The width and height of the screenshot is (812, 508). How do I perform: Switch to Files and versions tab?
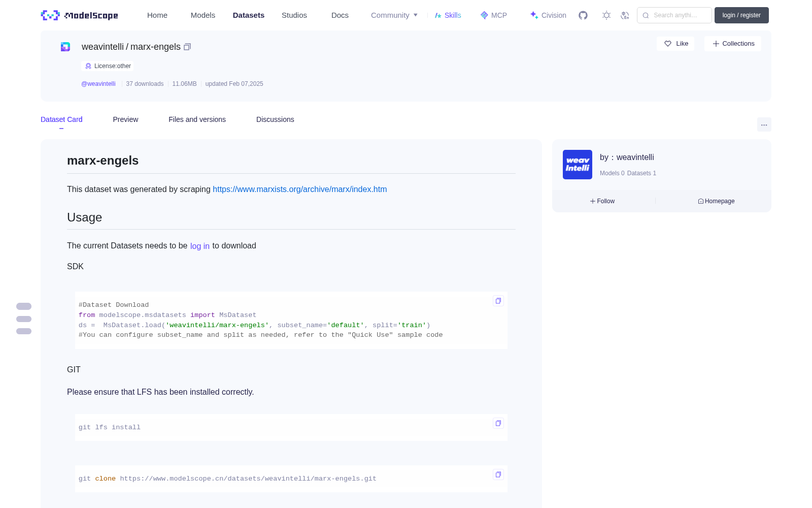[x=197, y=119]
